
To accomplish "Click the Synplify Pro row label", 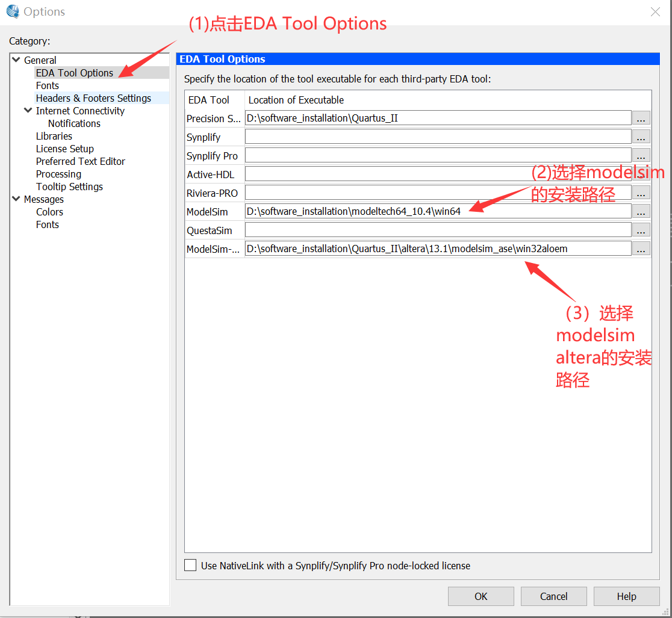I will coord(212,156).
